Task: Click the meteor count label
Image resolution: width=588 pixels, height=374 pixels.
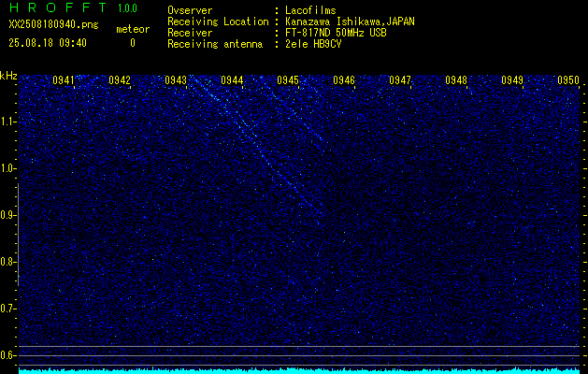Action: pos(133,29)
